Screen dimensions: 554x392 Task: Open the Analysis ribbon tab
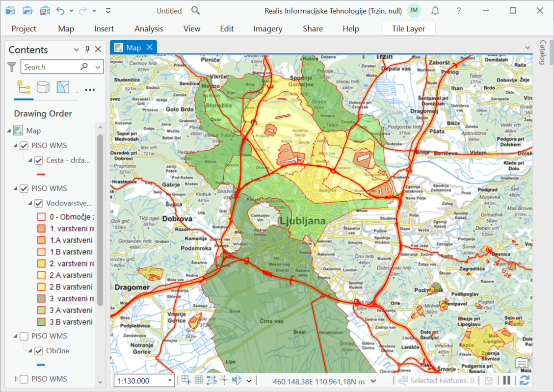click(149, 28)
